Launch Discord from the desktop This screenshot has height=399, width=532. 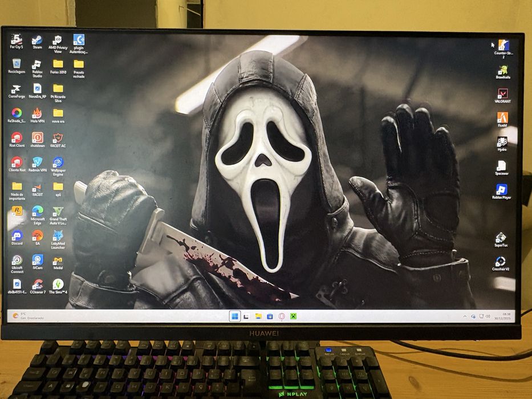[17, 238]
